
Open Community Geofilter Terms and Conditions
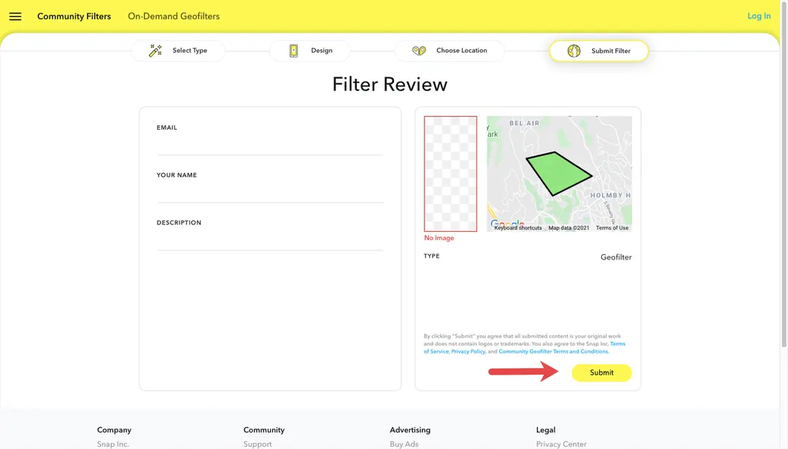[553, 352]
